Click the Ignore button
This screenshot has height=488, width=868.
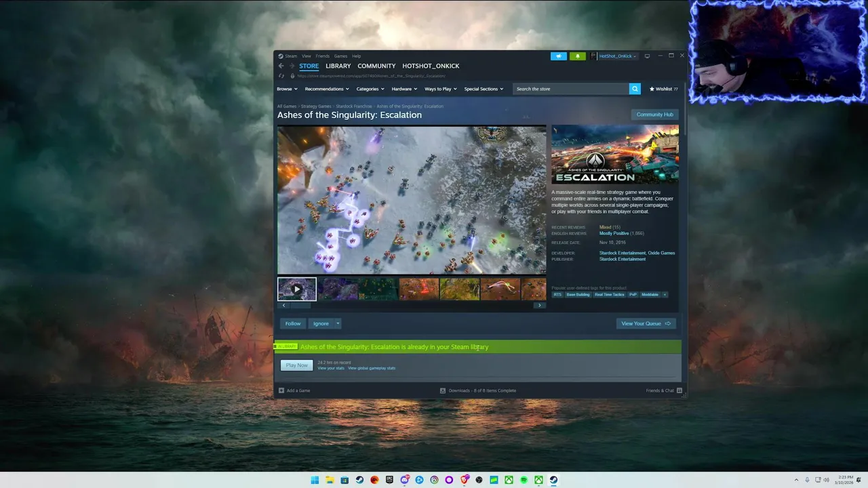pyautogui.click(x=321, y=323)
